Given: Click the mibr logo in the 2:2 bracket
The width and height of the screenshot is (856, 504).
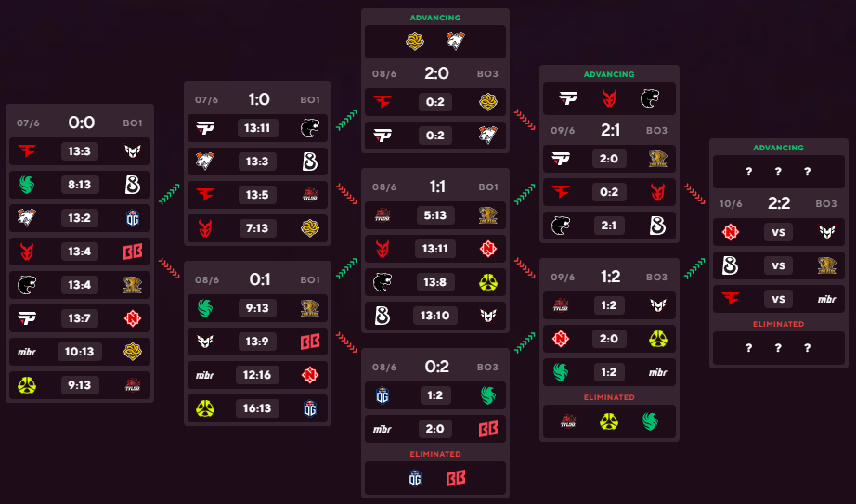Looking at the screenshot, I should pyautogui.click(x=826, y=299).
